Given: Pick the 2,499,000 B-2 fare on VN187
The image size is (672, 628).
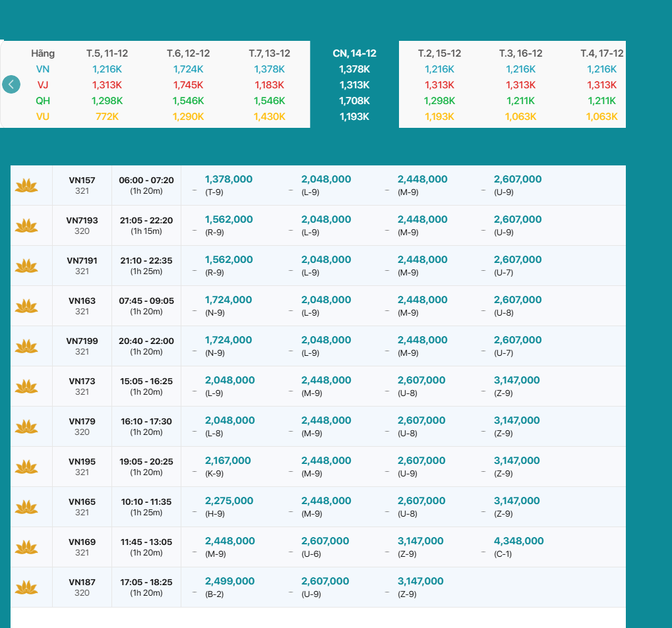Looking at the screenshot, I should (x=229, y=581).
